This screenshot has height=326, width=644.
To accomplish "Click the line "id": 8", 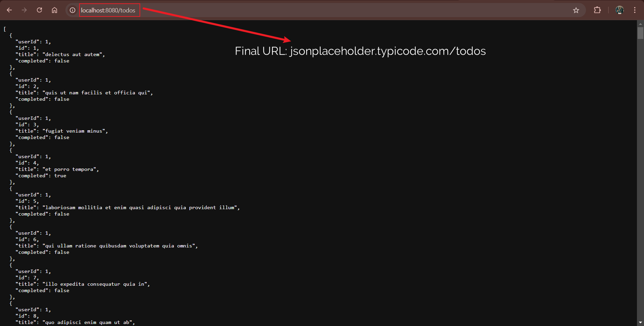I will [27, 316].
